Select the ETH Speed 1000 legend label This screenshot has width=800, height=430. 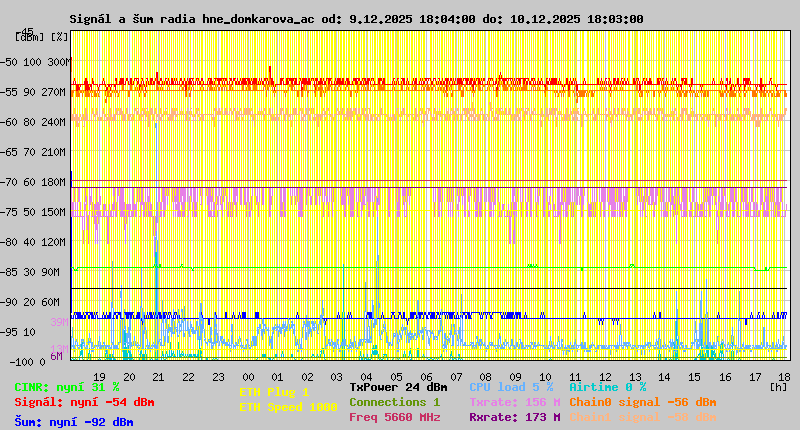tap(288, 407)
